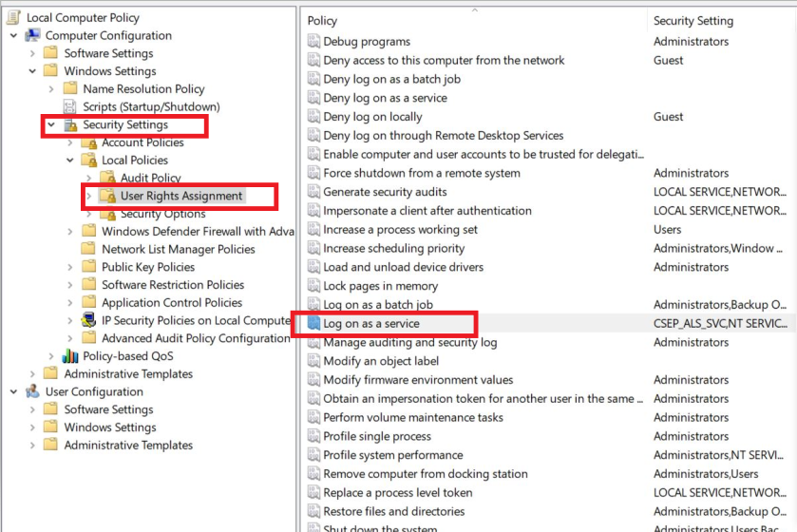The image size is (797, 532).
Task: Click the Debug programs policy icon
Action: (313, 41)
